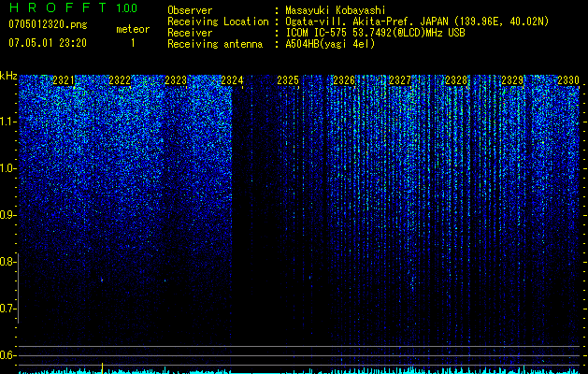Select observer name Masayuki Kobayashi
The height and width of the screenshot is (374, 588).
point(335,10)
